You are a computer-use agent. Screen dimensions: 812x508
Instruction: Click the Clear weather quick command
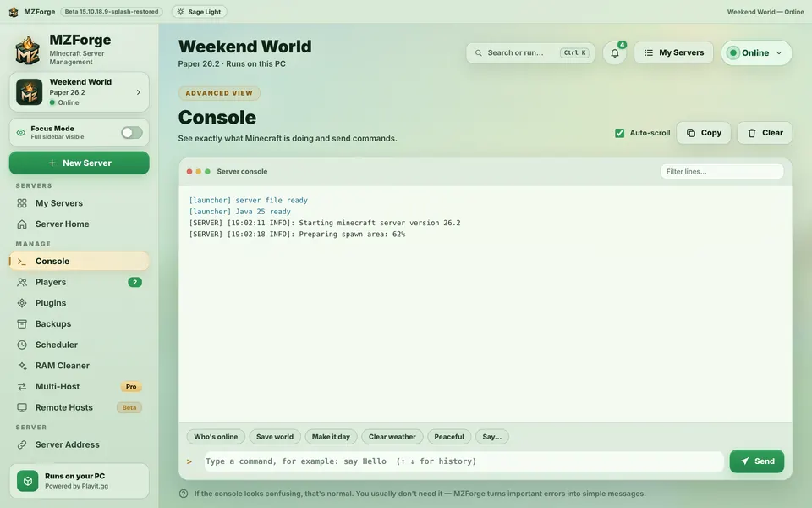click(x=392, y=437)
